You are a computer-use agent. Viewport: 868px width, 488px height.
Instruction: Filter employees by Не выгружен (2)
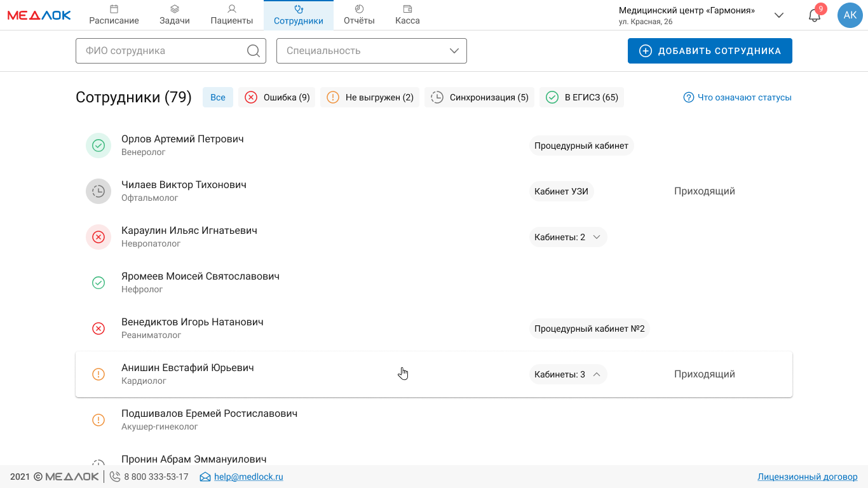click(x=370, y=97)
